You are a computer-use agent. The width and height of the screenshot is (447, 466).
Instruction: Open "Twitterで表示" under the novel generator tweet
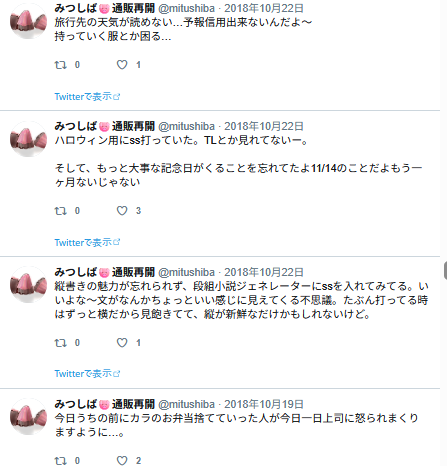(87, 374)
